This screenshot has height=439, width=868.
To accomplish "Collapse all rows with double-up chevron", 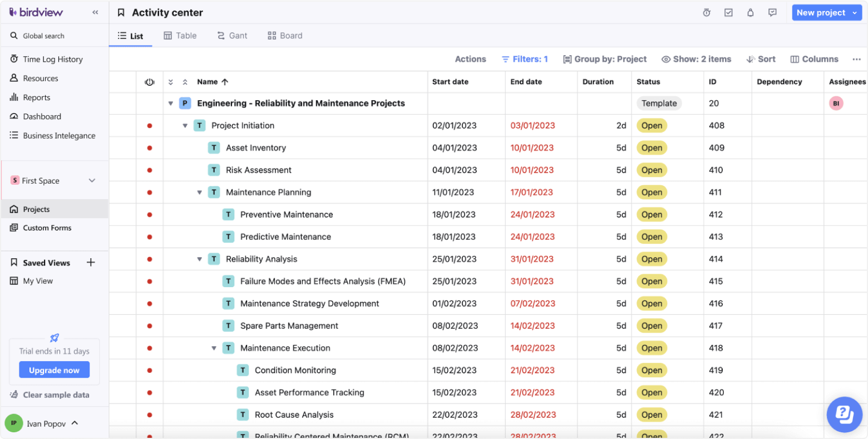I will pyautogui.click(x=185, y=82).
